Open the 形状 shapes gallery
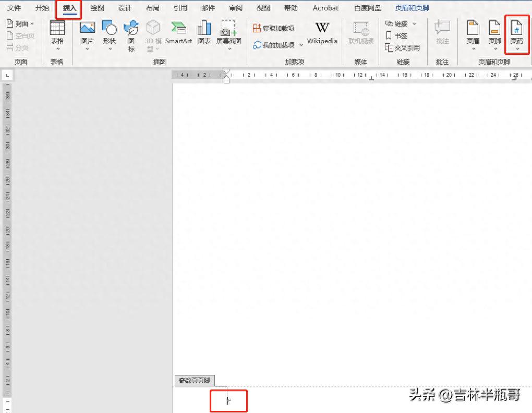The width and height of the screenshot is (532, 413). (x=109, y=29)
